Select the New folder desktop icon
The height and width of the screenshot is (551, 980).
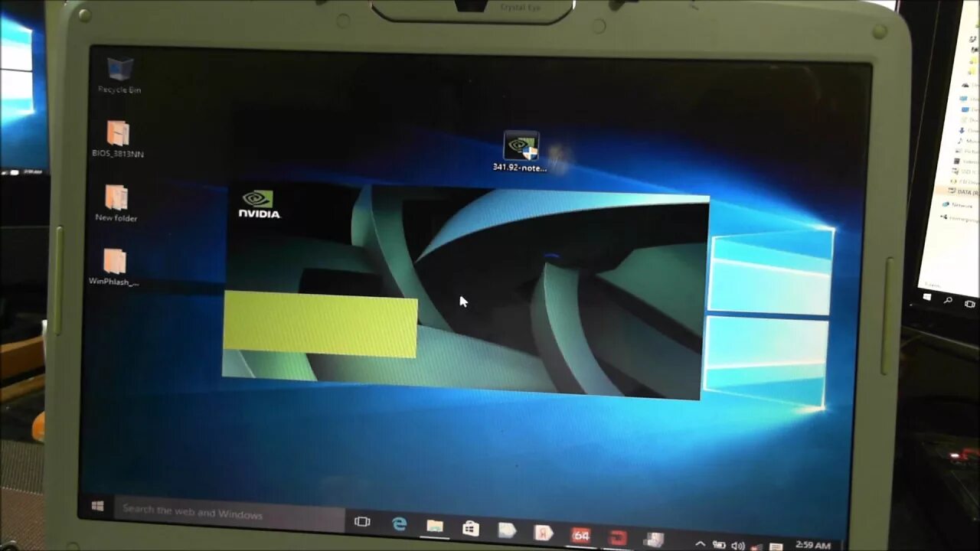tap(116, 204)
